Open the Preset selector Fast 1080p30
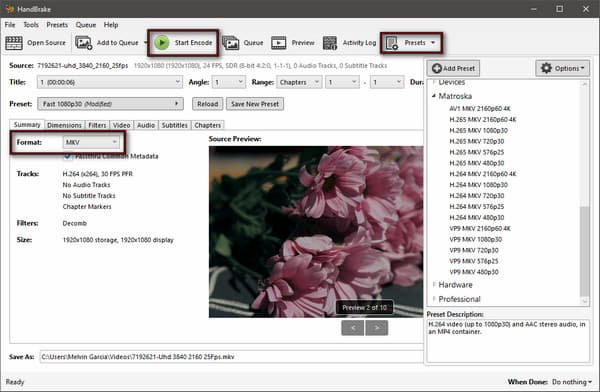Image resolution: width=600 pixels, height=392 pixels. 110,104
